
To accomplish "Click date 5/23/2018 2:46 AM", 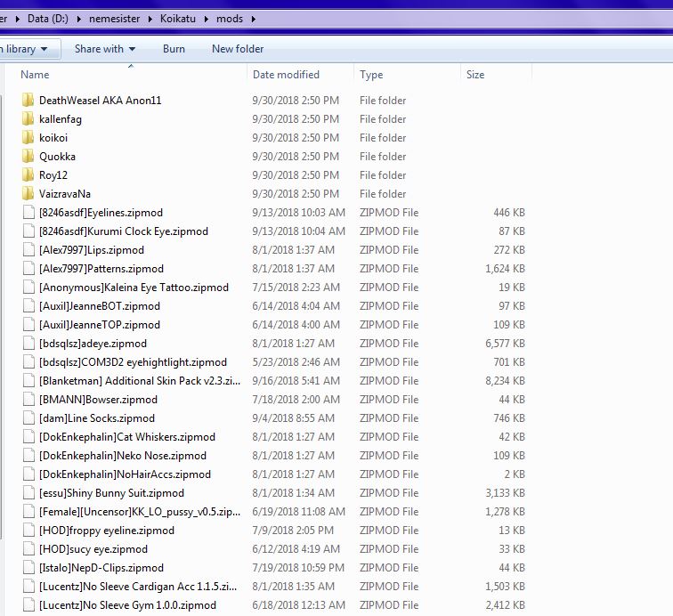I will click(296, 362).
